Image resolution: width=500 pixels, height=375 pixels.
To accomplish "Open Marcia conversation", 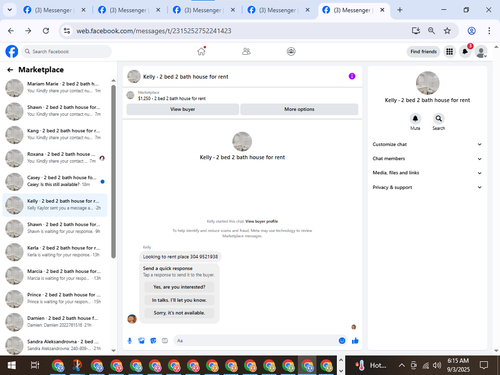I will point(55,275).
